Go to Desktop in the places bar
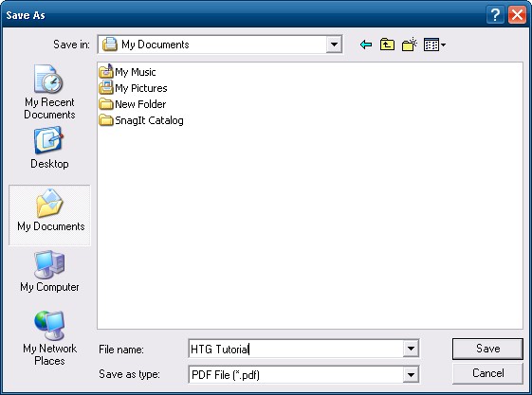532x395 pixels. (49, 148)
